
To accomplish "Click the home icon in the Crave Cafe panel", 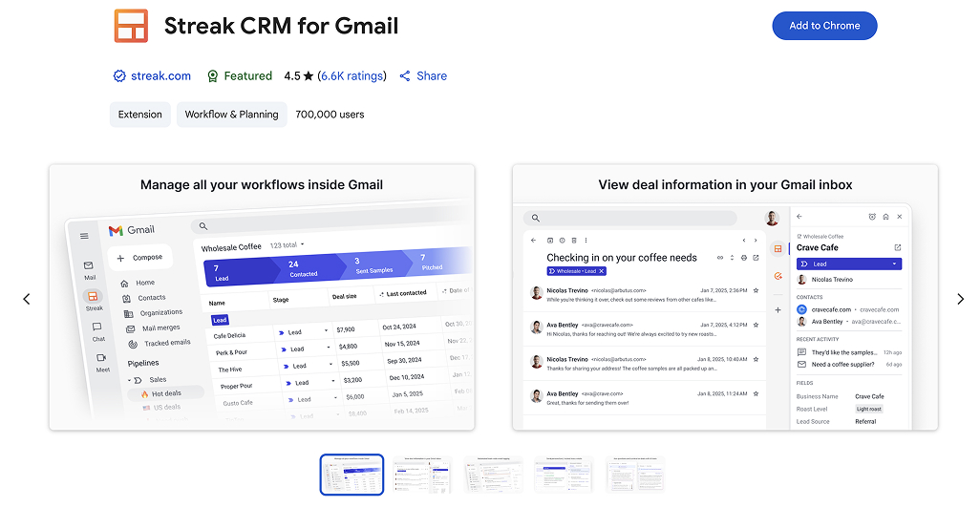I will point(885,217).
